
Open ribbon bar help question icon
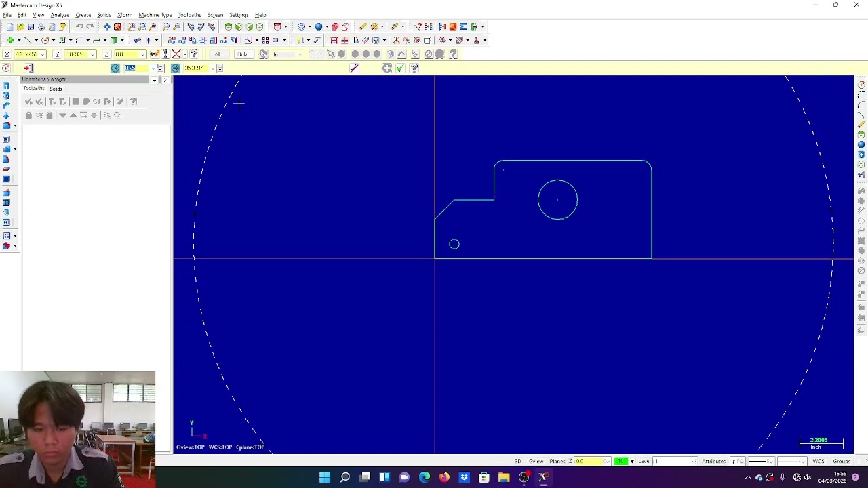[414, 68]
